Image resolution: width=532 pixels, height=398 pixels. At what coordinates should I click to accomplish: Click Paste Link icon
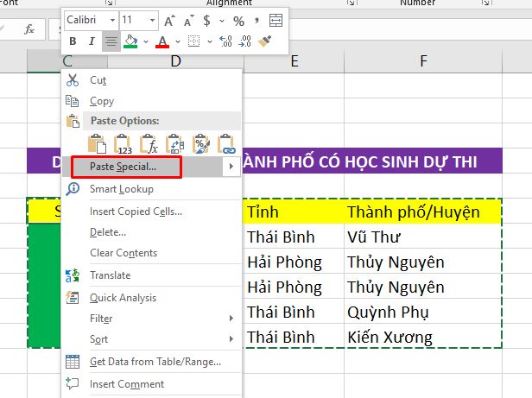coord(227,144)
